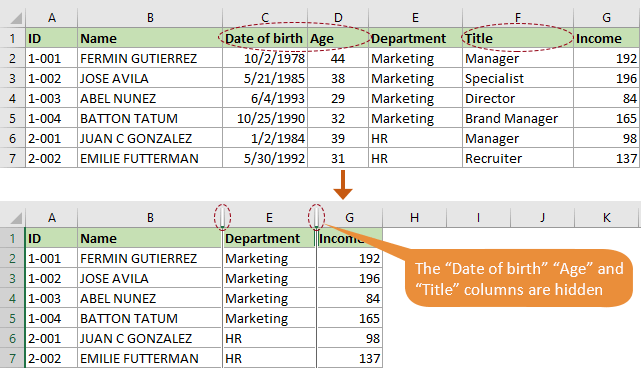
Task: Click the Title header cell
Action: point(518,38)
